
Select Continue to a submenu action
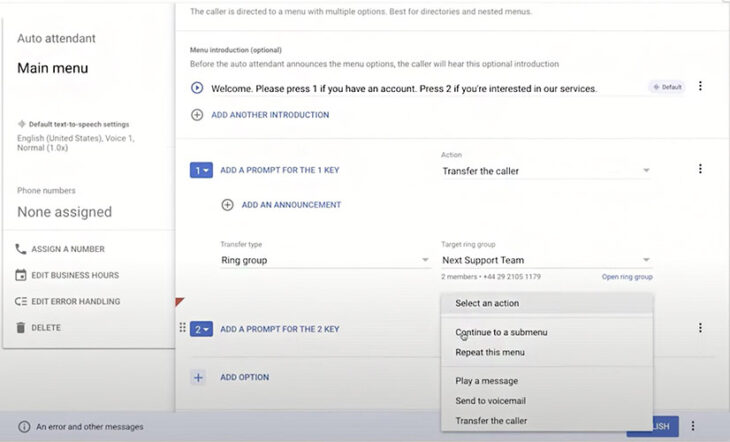point(501,332)
